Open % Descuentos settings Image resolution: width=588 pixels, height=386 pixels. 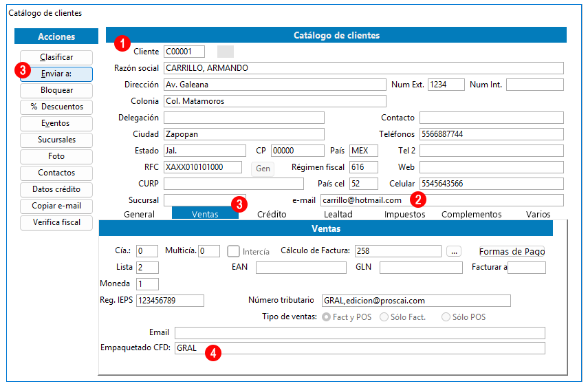(56, 107)
